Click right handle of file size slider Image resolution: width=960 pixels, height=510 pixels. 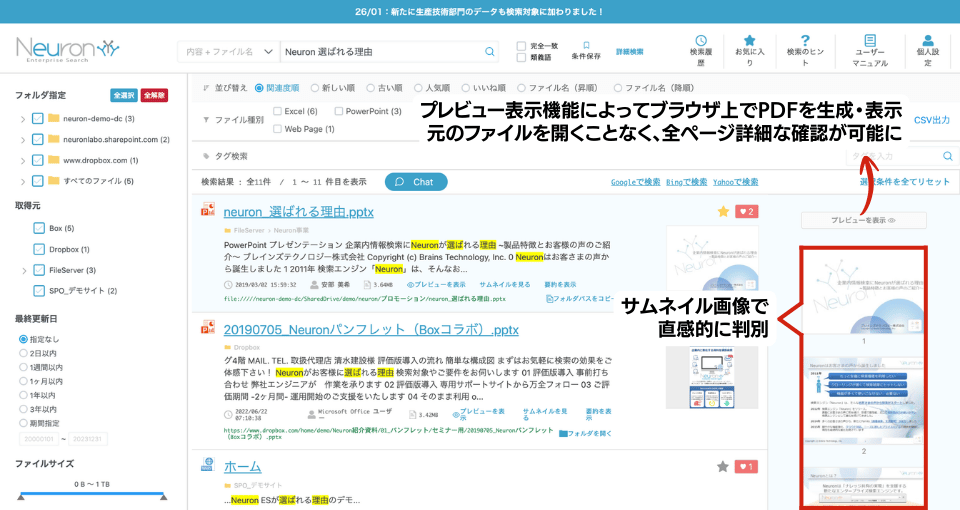click(x=163, y=497)
